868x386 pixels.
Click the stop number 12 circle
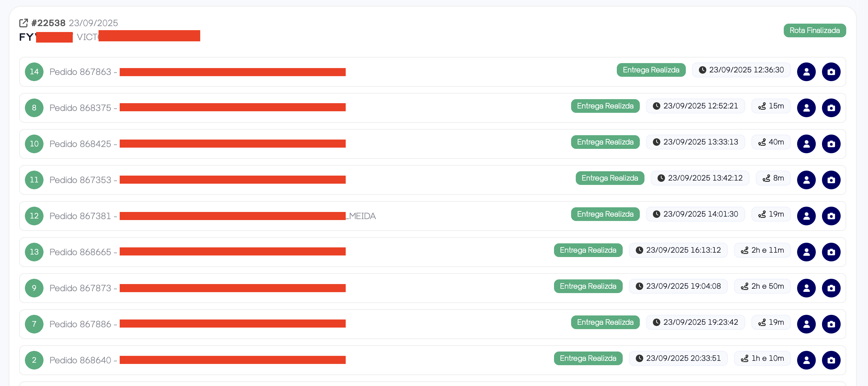pyautogui.click(x=34, y=216)
